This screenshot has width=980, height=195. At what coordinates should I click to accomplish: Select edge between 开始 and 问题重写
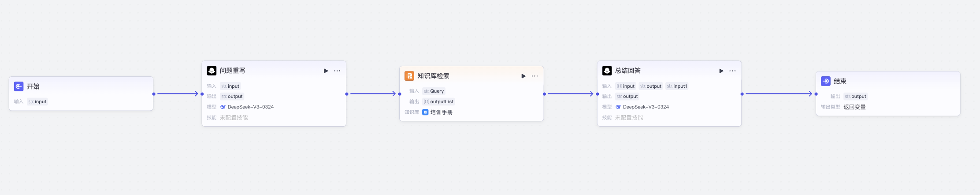(178, 94)
